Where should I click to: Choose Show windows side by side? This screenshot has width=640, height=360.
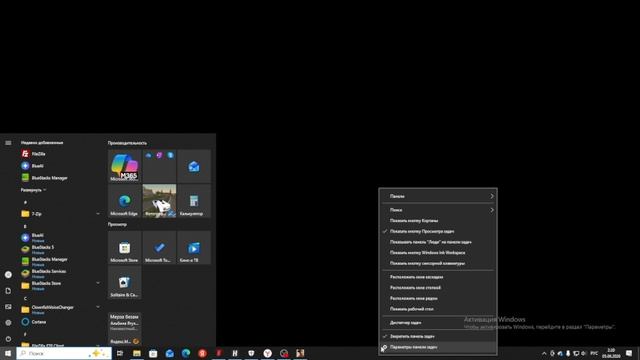click(438, 298)
